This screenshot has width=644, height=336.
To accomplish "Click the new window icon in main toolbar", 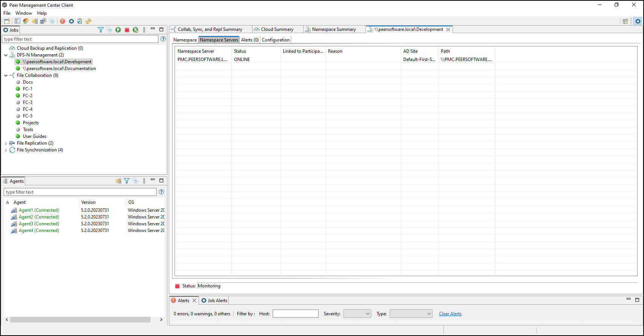I will [x=7, y=21].
